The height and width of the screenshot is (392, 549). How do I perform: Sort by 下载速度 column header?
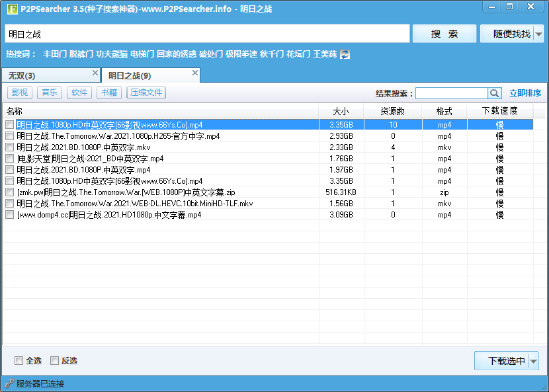pyautogui.click(x=500, y=111)
